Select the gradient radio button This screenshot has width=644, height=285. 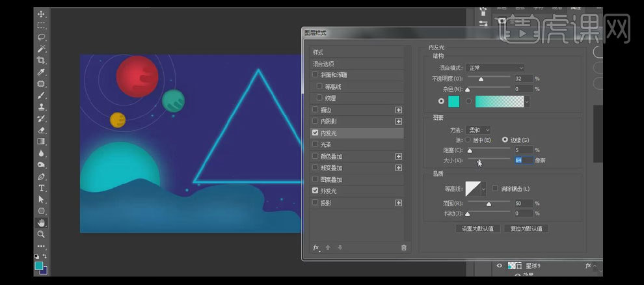coord(468,101)
